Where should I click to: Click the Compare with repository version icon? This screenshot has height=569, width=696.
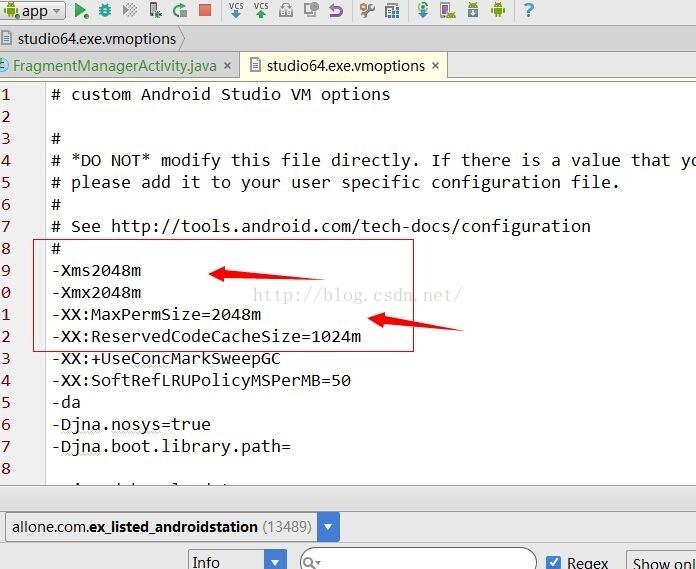click(x=286, y=10)
